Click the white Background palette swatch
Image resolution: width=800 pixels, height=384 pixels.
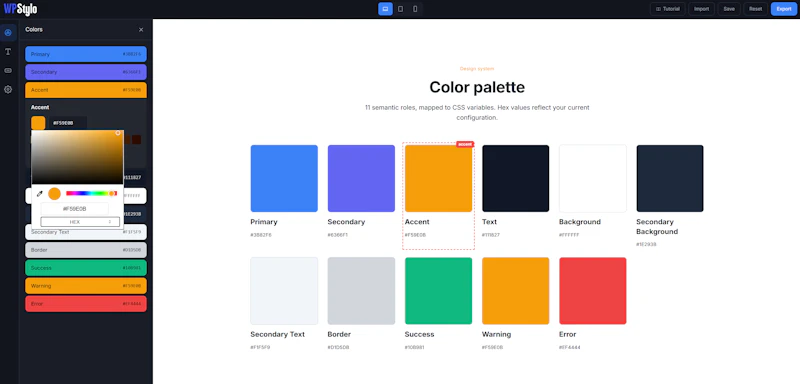click(x=592, y=178)
